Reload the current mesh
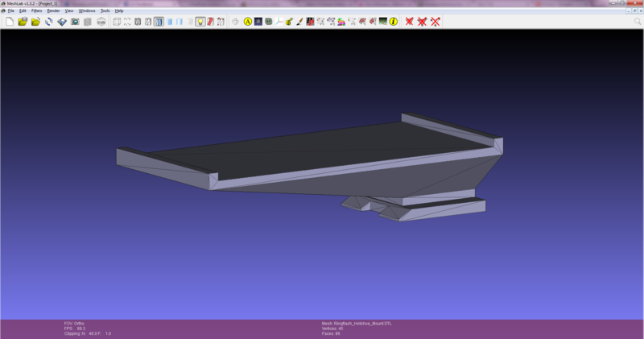 [49, 22]
